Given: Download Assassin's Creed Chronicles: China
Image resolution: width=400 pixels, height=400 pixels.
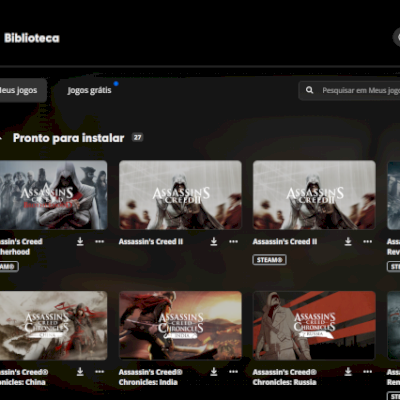Looking at the screenshot, I should coord(80,371).
